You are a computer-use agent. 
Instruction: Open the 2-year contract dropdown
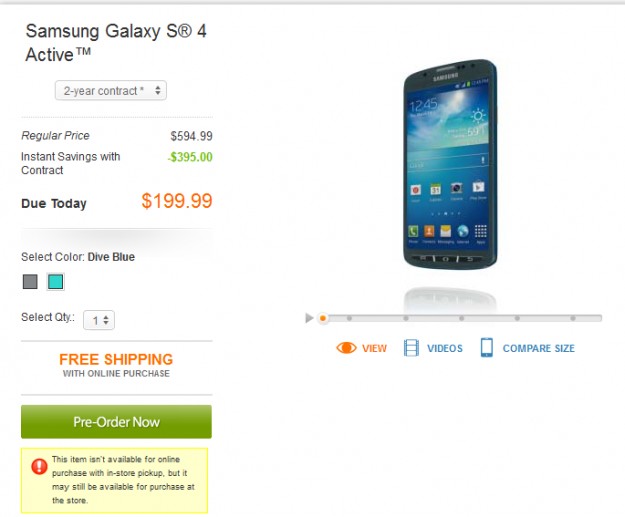click(110, 91)
